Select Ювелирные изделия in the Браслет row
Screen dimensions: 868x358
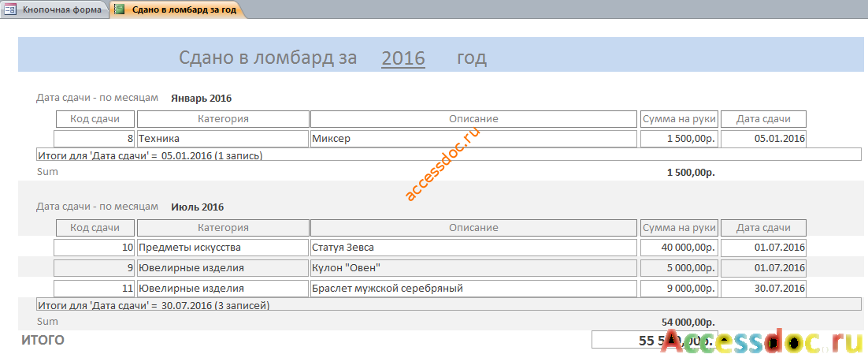[223, 288]
